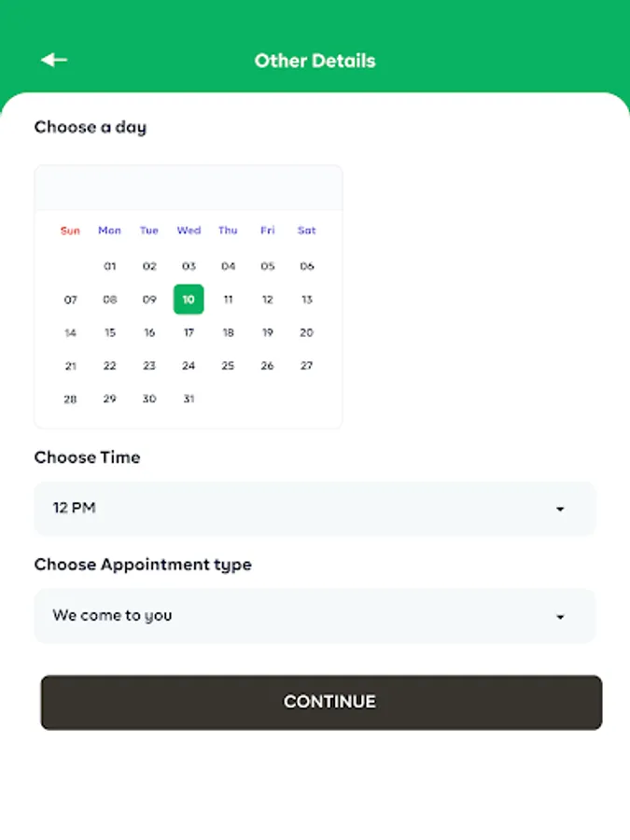This screenshot has width=630, height=840.
Task: Choose date 12 under Friday
Action: pyautogui.click(x=267, y=300)
